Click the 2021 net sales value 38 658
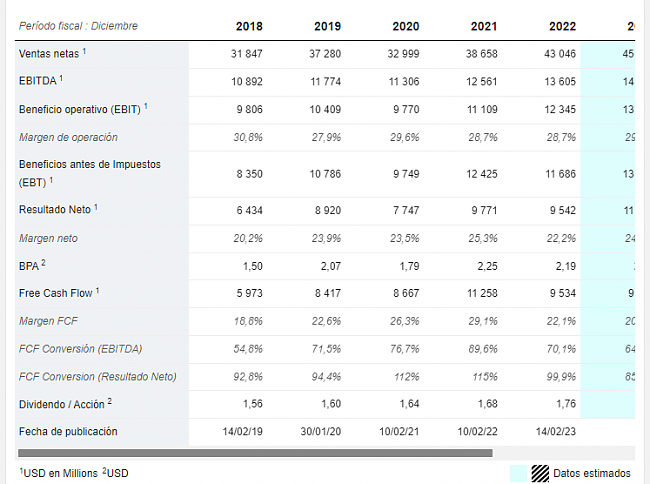Image resolution: width=650 pixels, height=484 pixels. tap(481, 54)
